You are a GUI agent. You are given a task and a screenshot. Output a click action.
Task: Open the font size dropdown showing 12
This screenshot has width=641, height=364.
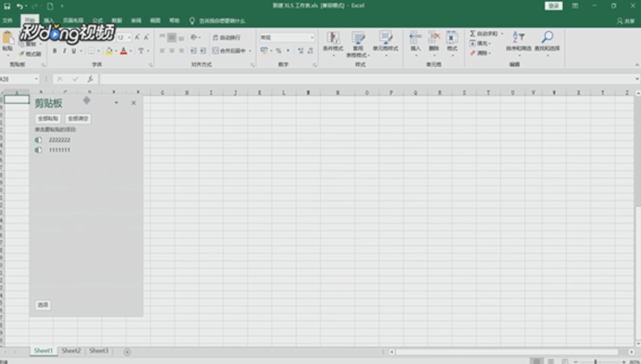[129, 37]
